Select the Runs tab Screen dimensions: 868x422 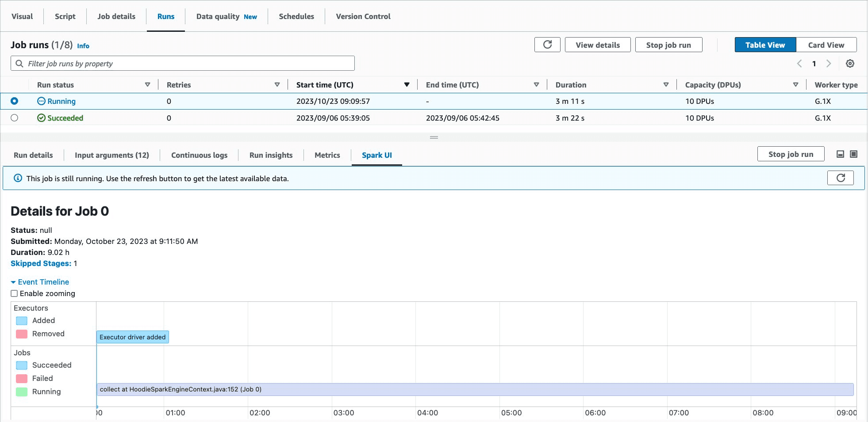point(166,16)
